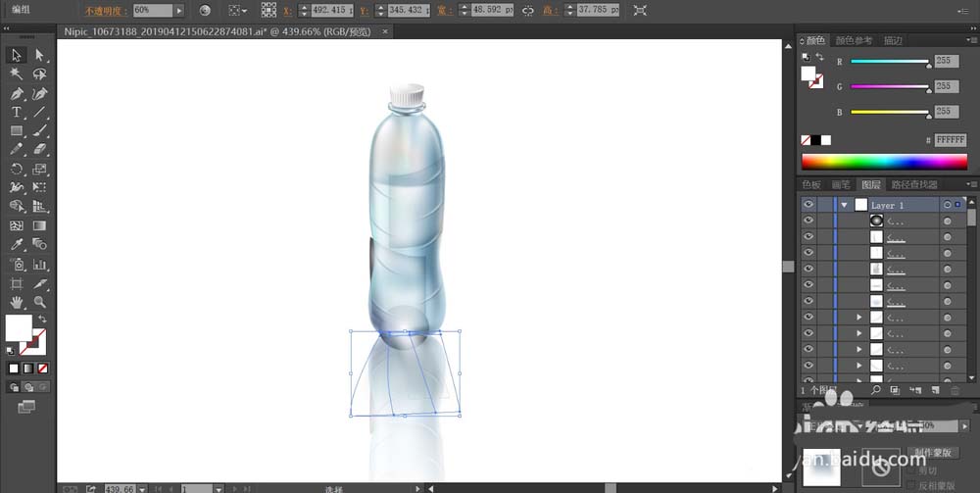Click Locate Object magnifier in Layers panel

875,390
